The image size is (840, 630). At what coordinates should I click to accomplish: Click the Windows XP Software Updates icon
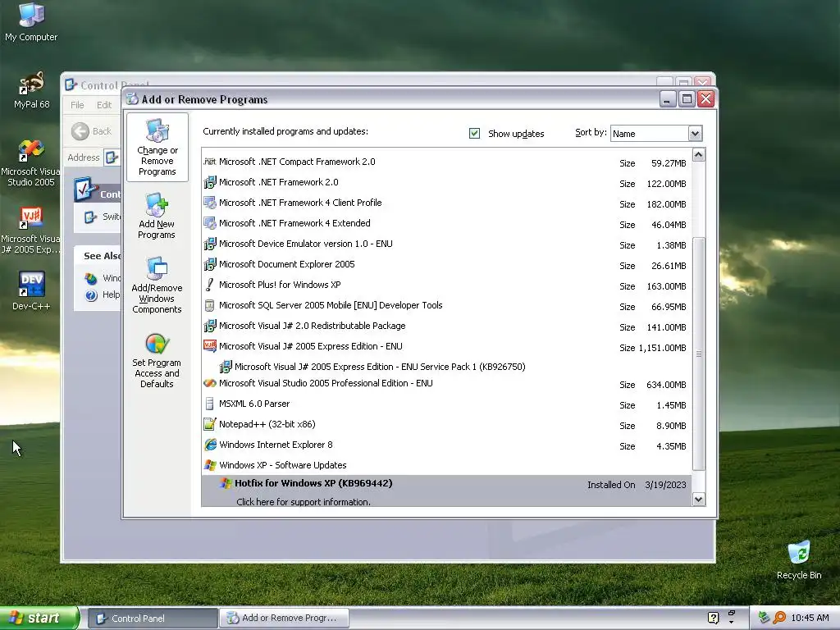pos(210,465)
